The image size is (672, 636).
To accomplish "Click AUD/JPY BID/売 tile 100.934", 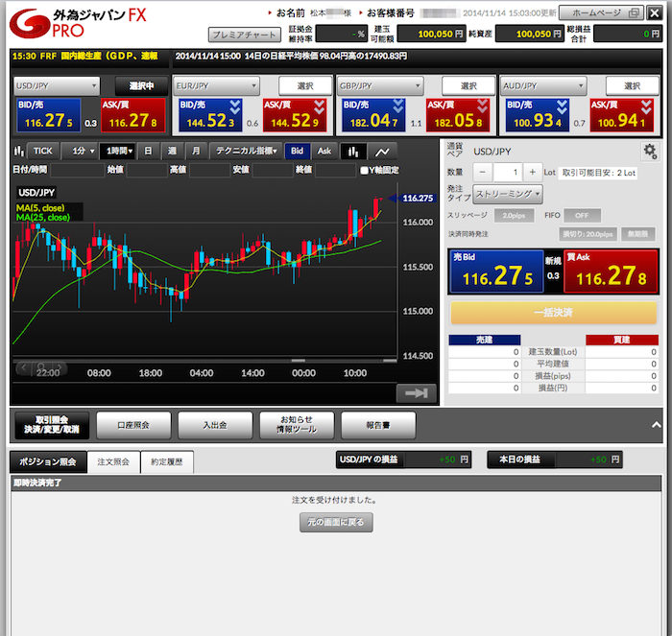I will [x=537, y=115].
